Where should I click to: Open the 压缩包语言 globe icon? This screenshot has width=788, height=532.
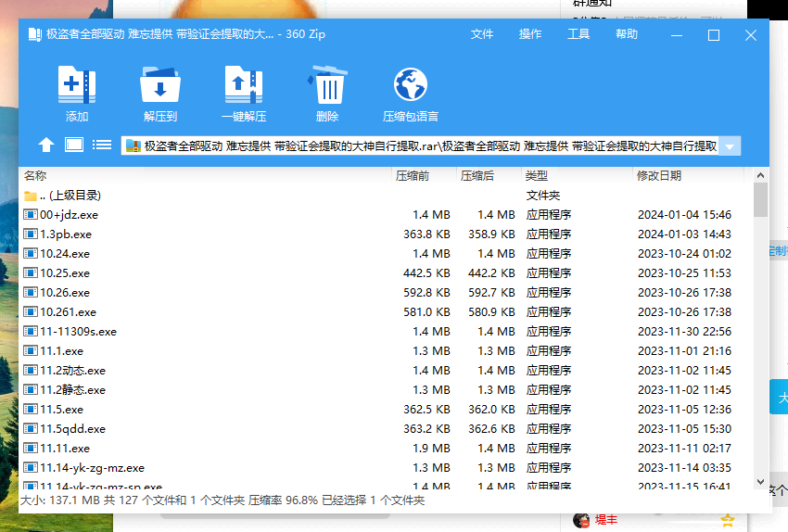pyautogui.click(x=411, y=84)
